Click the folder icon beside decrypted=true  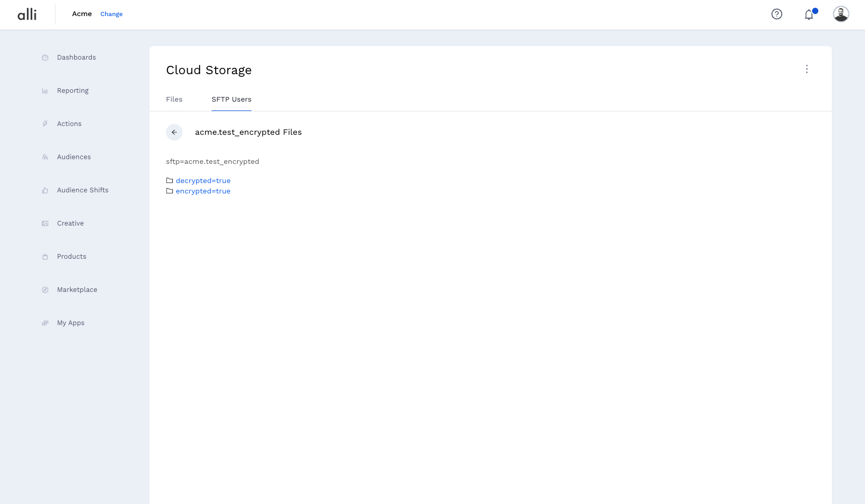pos(170,180)
